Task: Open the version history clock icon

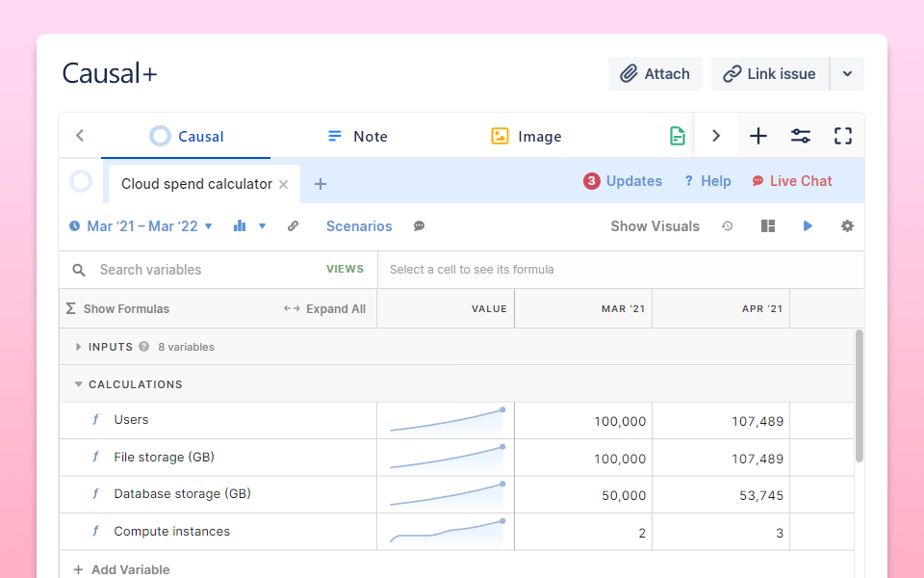Action: (728, 226)
